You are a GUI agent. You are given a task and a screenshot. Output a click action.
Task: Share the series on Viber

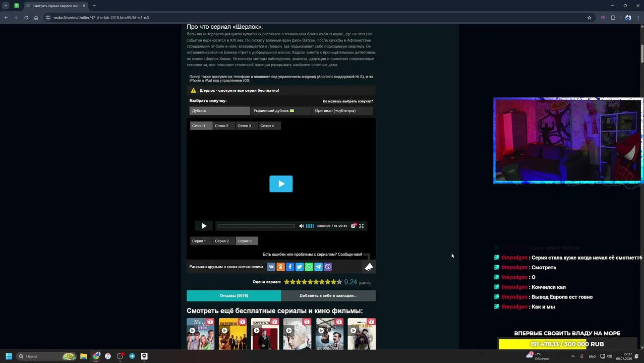(x=328, y=267)
